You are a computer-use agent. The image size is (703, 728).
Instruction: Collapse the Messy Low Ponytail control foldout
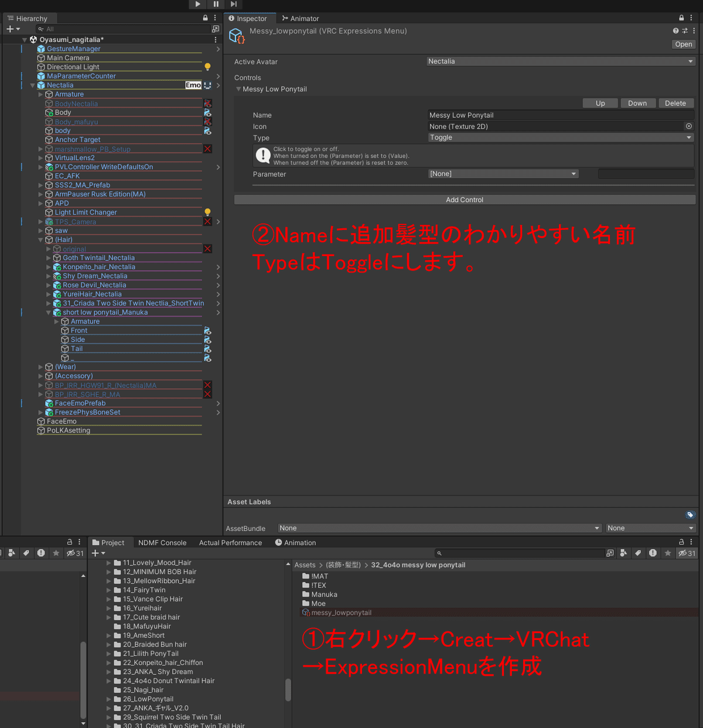(238, 89)
